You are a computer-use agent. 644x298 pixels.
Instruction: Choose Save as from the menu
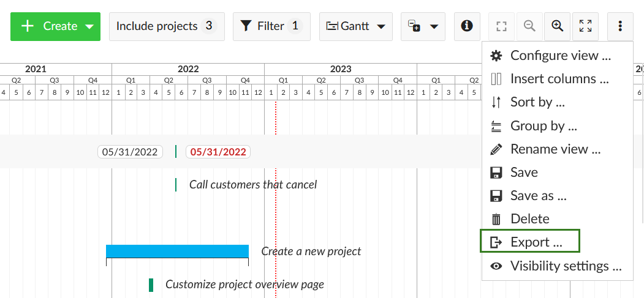coord(538,196)
